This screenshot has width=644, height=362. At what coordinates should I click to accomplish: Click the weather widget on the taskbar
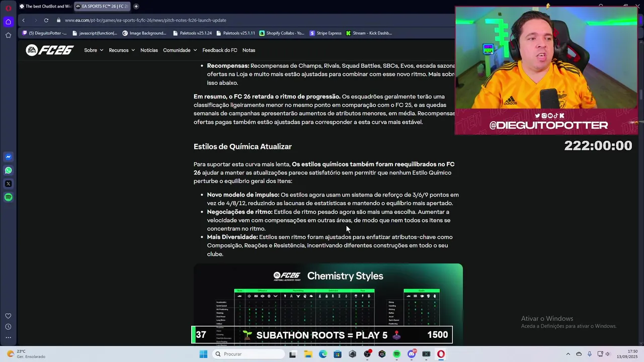click(x=25, y=354)
